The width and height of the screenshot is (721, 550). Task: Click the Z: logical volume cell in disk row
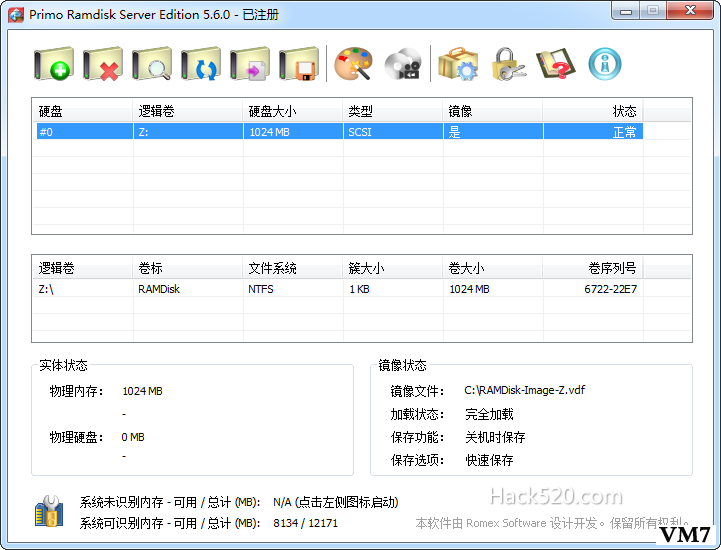(188, 132)
